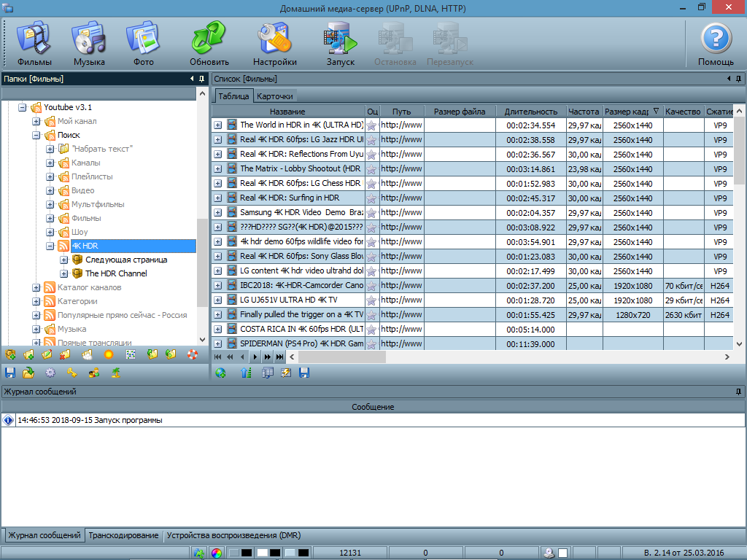Collapse the 4K HDR tree node

point(50,246)
